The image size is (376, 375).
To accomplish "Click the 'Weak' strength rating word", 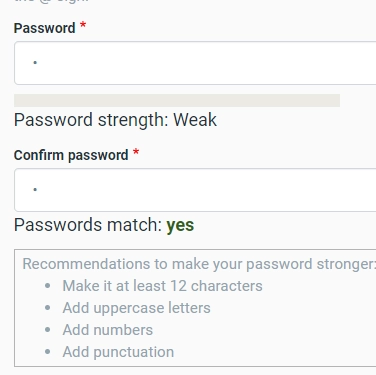I will pyautogui.click(x=195, y=120).
